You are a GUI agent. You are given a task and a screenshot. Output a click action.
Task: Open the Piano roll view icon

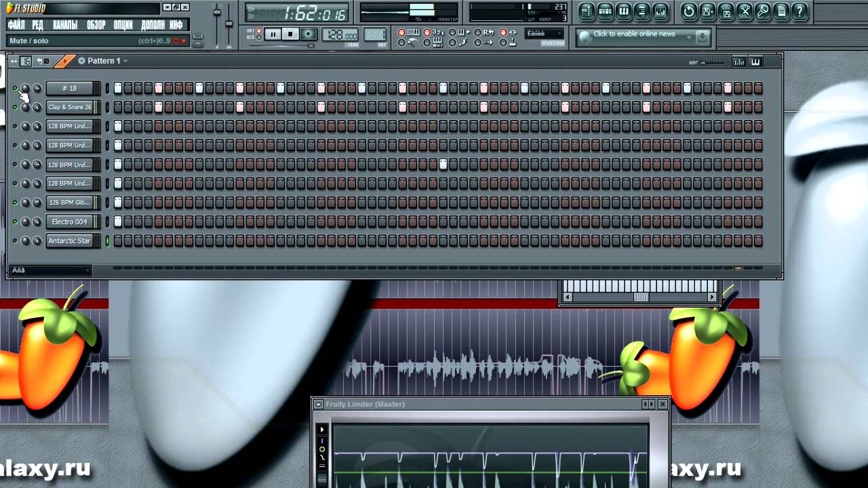[x=624, y=11]
